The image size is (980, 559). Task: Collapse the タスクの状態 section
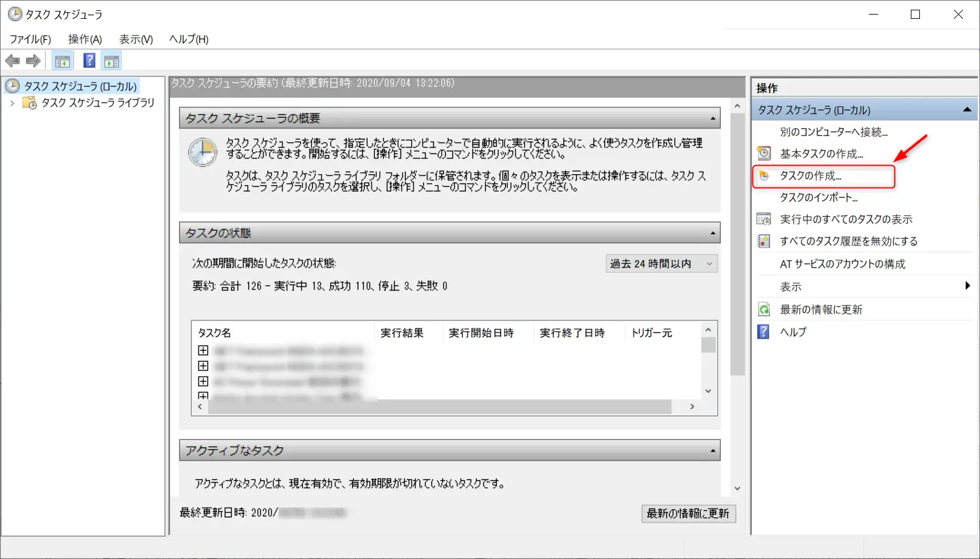(713, 233)
